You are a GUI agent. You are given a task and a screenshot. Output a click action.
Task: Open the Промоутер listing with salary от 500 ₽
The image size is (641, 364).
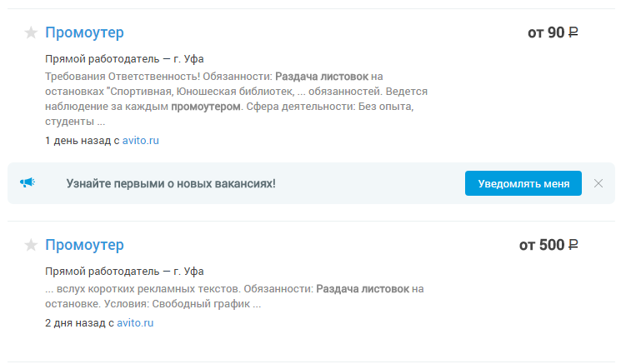click(84, 245)
